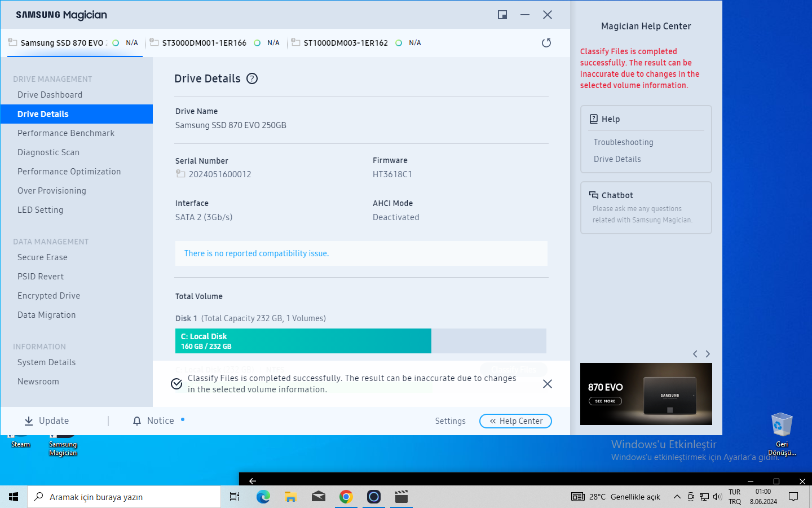Click the refresh drive list icon
Image resolution: width=812 pixels, height=508 pixels.
click(x=546, y=43)
